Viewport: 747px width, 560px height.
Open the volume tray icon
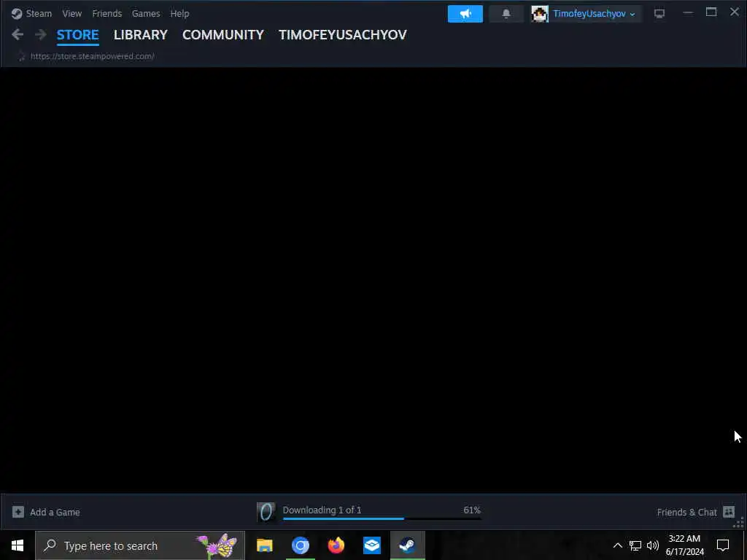[x=653, y=545]
